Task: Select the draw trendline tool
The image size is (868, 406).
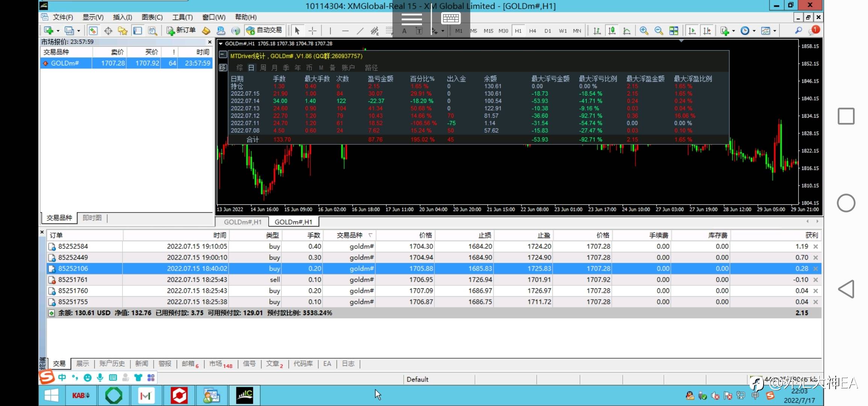Action: coord(360,31)
